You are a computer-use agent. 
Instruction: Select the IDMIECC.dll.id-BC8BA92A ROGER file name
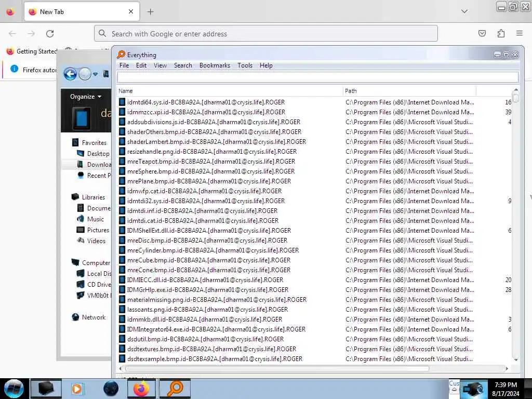coord(205,280)
